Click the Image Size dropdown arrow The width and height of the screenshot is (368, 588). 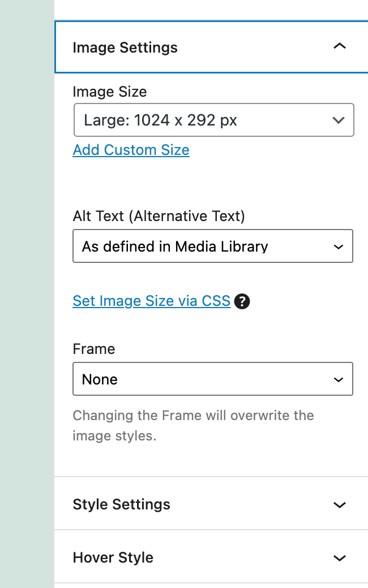tap(339, 120)
